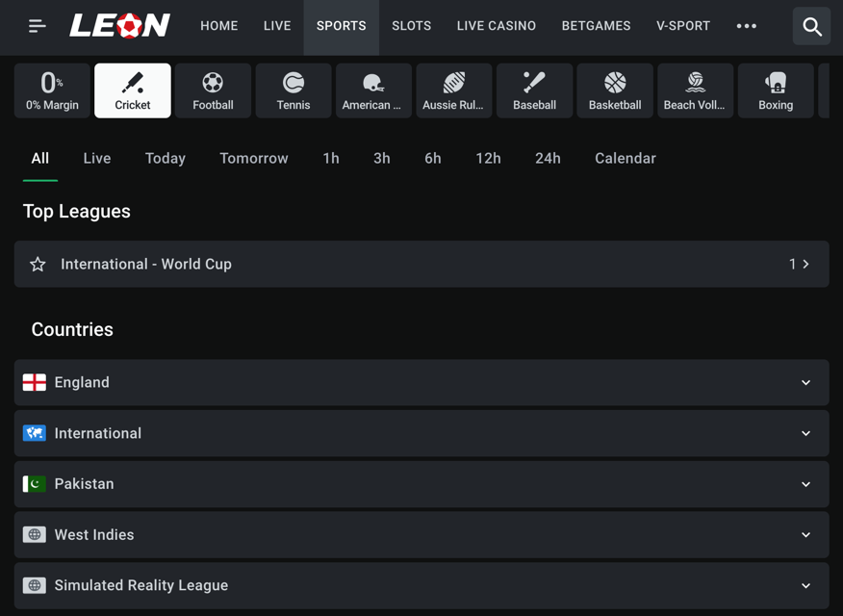Go to HOME in top navigation
The width and height of the screenshot is (843, 616).
click(x=219, y=26)
